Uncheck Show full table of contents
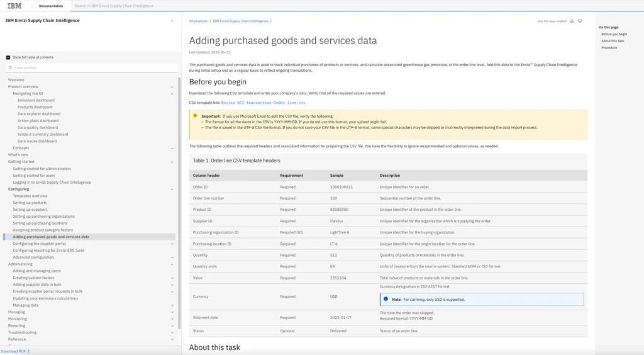 click(x=8, y=57)
